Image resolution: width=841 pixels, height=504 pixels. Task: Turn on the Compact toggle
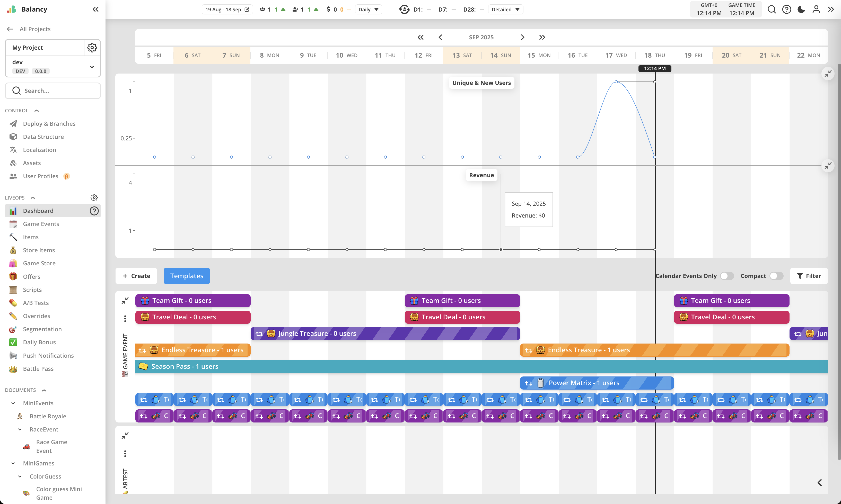tap(776, 276)
